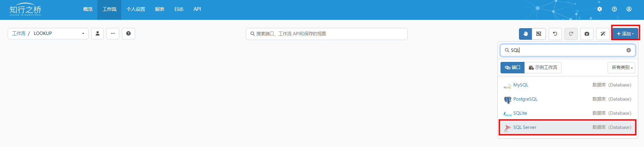This screenshot has height=147, width=644.
Task: Click the magic wand auto-arrange button
Action: coord(603,34)
